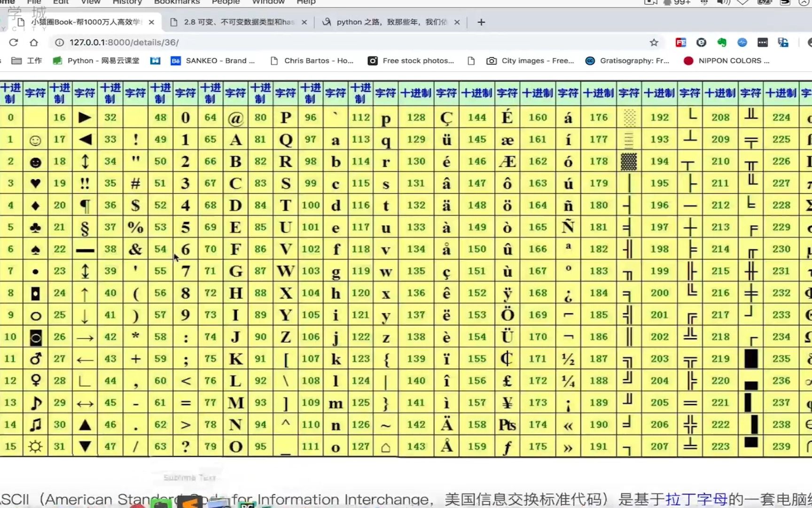Viewport: 812px width, 508px height.
Task: Toggle the bookmark star for this page
Action: pos(654,42)
